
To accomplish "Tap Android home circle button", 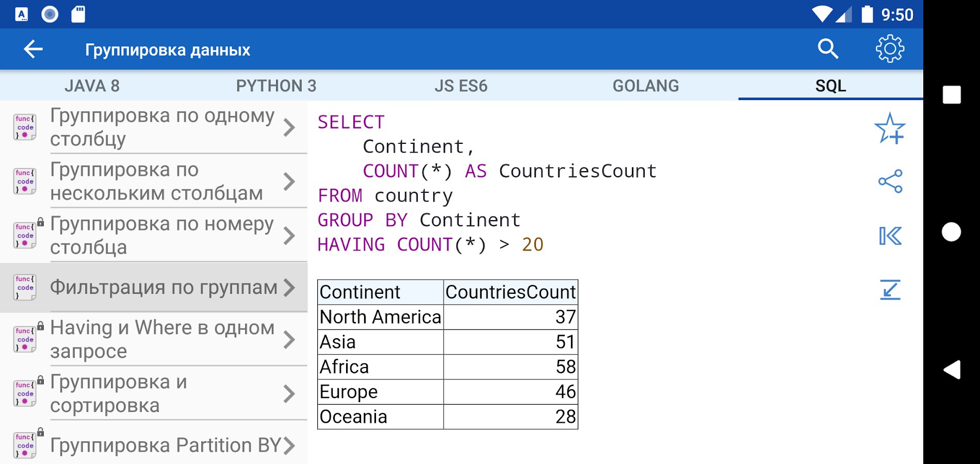I will coord(952,232).
